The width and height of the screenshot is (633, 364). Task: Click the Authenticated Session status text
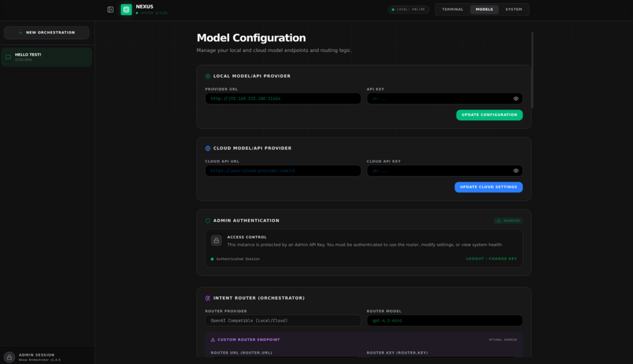[238, 259]
